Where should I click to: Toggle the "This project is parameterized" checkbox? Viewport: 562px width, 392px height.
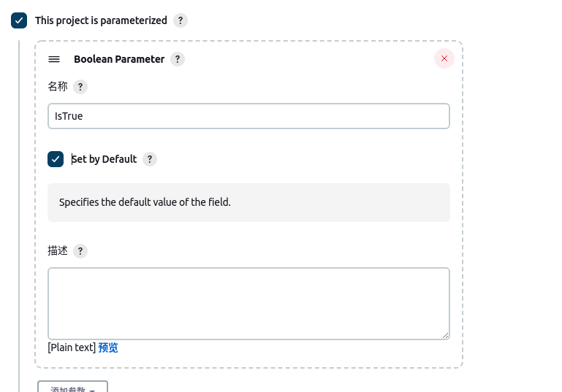[x=19, y=20]
